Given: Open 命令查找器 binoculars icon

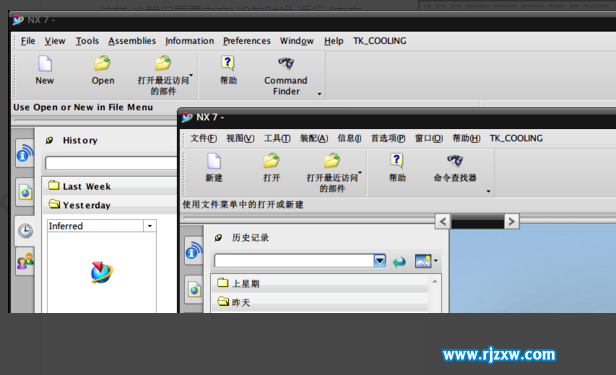Looking at the screenshot, I should (455, 160).
